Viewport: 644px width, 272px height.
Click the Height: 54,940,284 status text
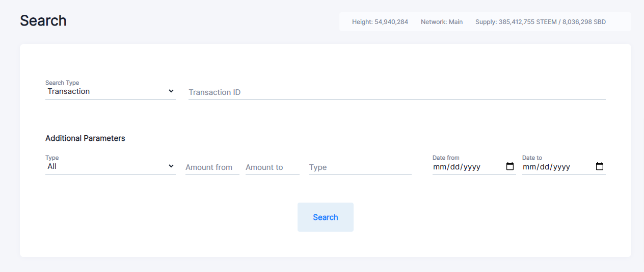(380, 22)
